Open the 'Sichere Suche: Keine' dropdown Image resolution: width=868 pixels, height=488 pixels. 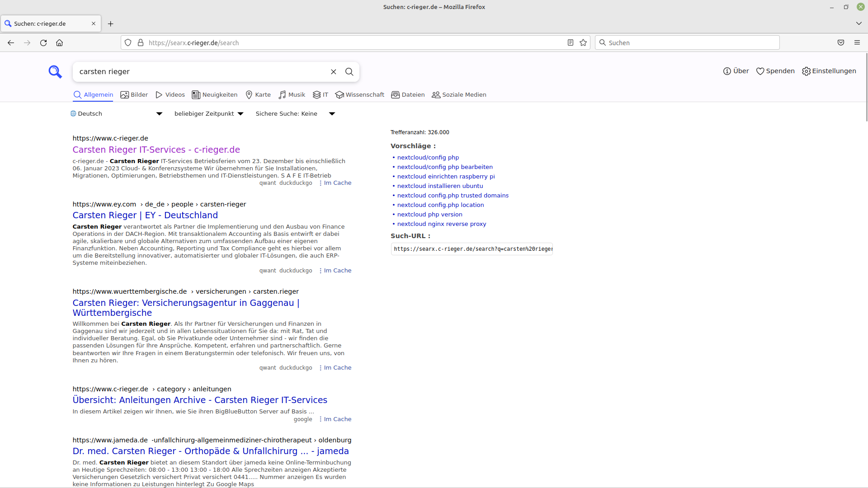click(x=295, y=114)
